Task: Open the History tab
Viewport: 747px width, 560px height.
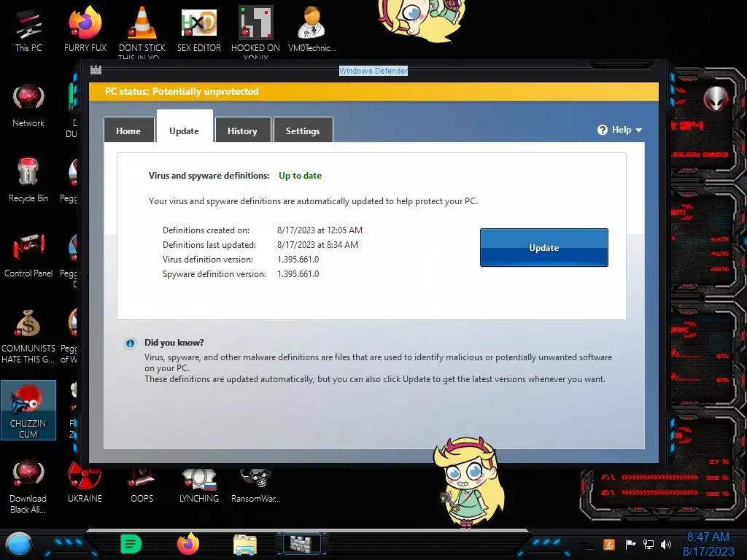Action: [x=242, y=131]
